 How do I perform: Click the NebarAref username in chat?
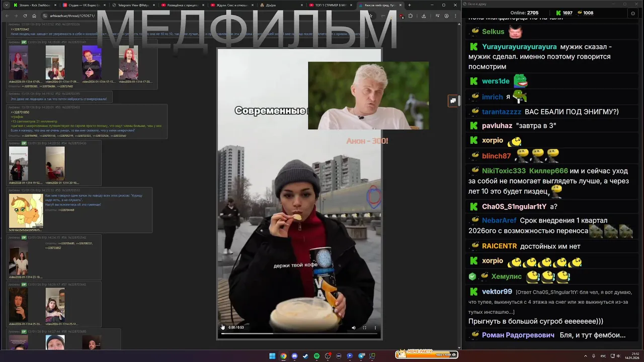pos(499,221)
